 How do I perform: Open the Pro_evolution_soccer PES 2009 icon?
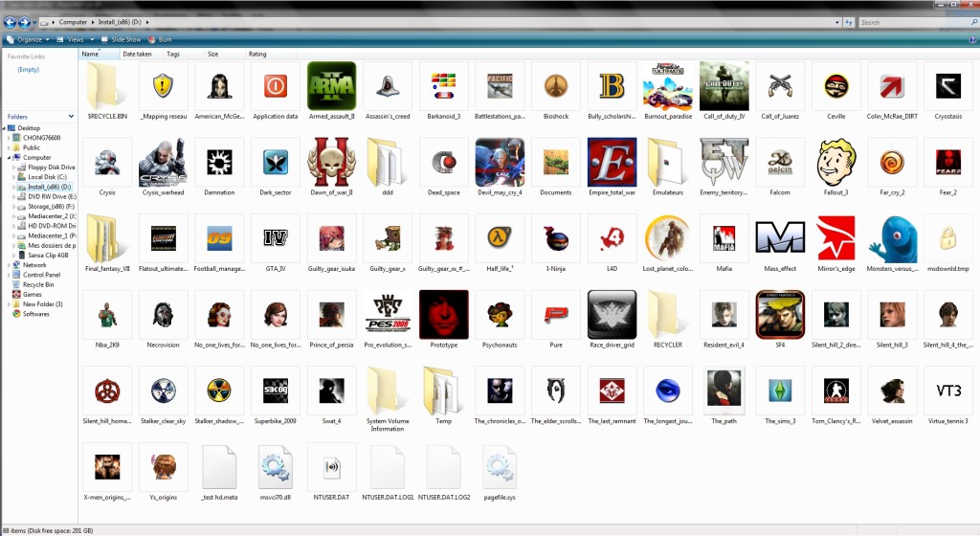388,315
